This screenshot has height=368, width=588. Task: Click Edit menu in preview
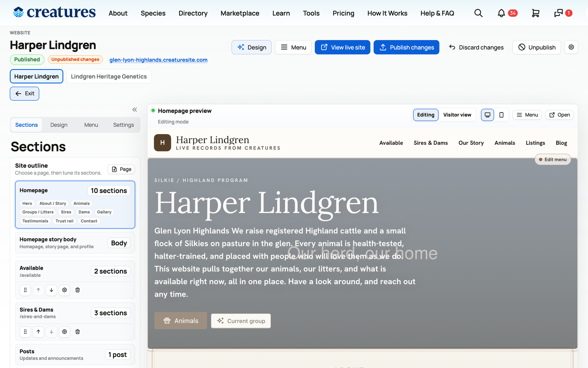point(553,160)
